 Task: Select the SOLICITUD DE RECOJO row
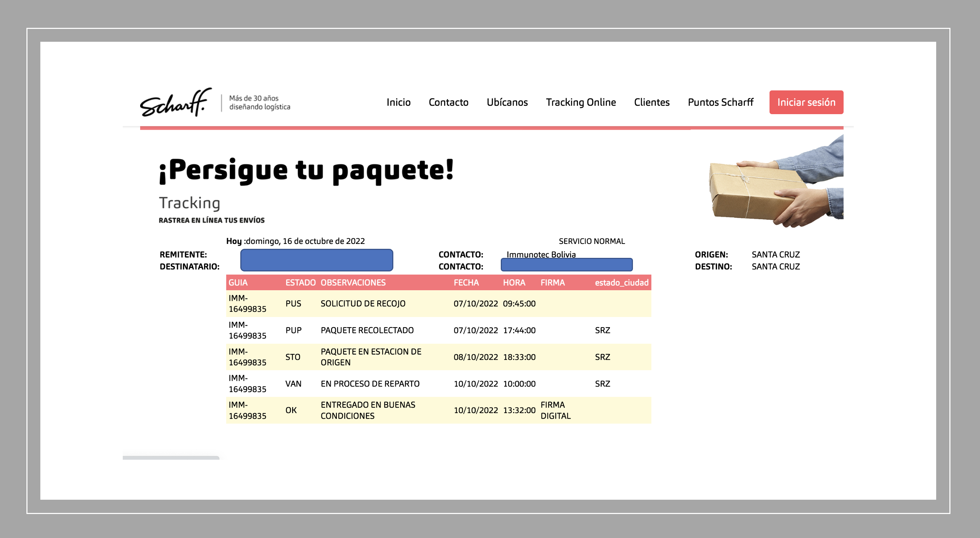coord(363,303)
